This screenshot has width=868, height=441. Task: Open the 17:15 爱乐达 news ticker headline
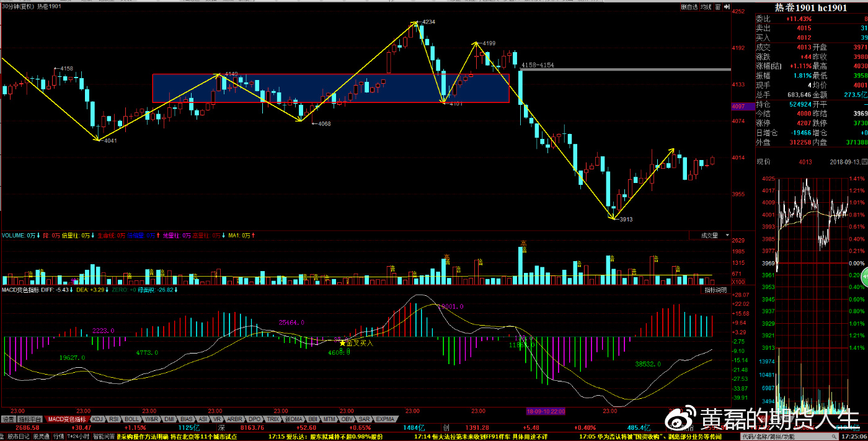[325, 437]
